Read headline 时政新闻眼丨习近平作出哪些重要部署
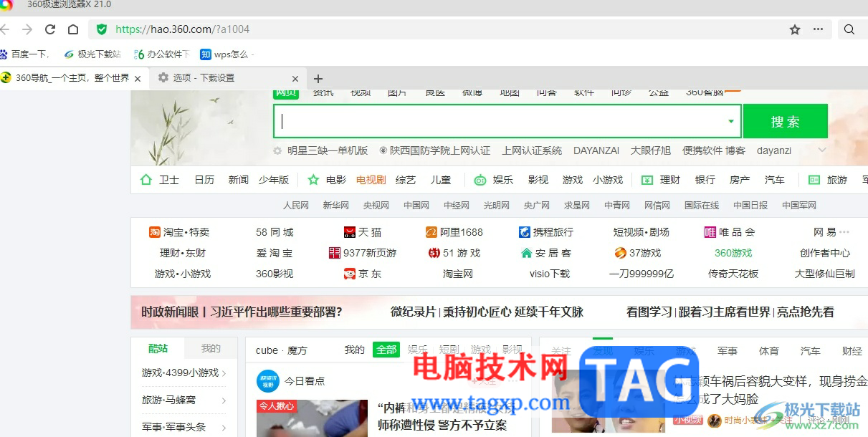Image resolution: width=868 pixels, height=437 pixels. click(x=242, y=312)
